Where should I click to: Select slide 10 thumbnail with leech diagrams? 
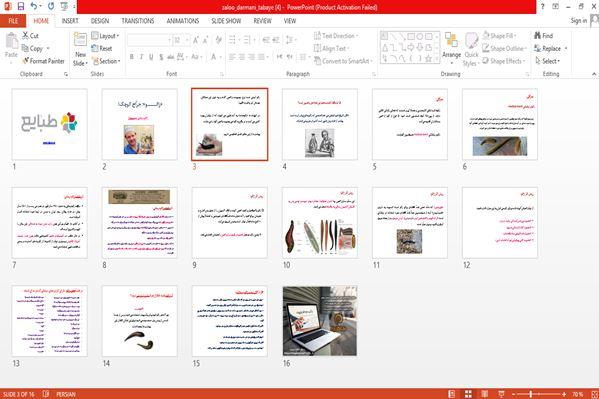coord(320,222)
